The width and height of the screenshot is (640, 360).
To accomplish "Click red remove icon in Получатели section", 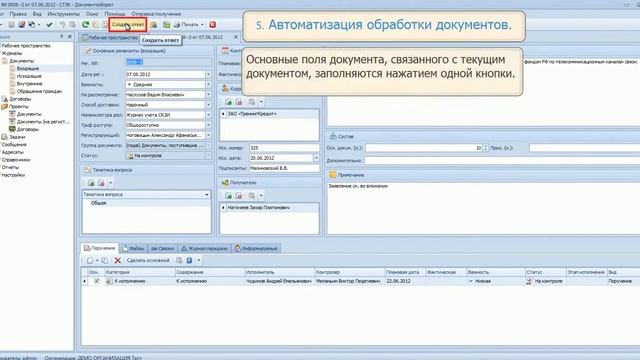I will (239, 196).
